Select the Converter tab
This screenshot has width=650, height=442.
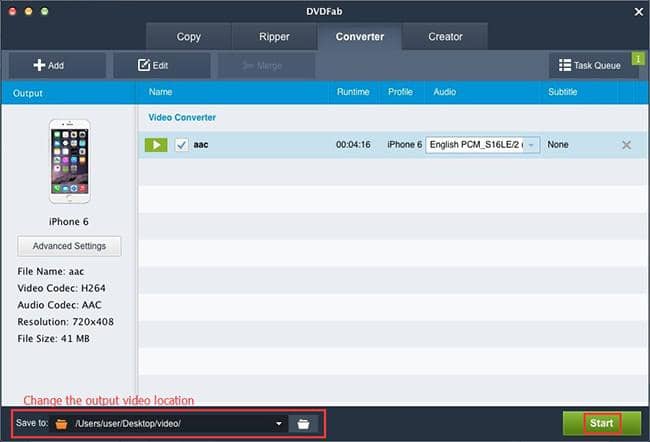359,37
